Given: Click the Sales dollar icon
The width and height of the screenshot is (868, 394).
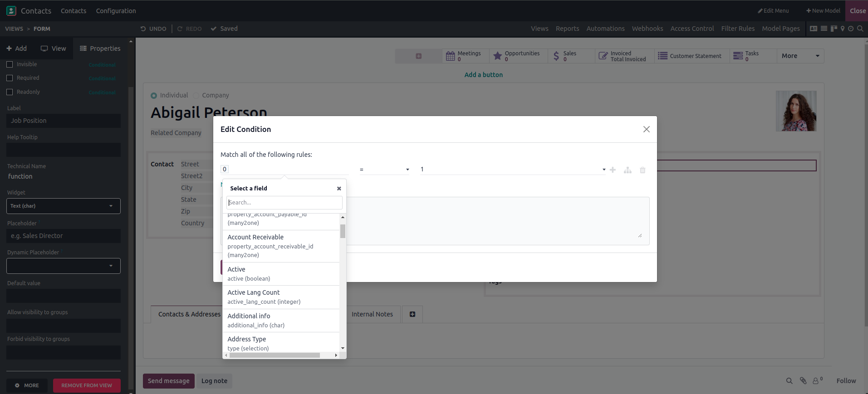Looking at the screenshot, I should coord(556,56).
